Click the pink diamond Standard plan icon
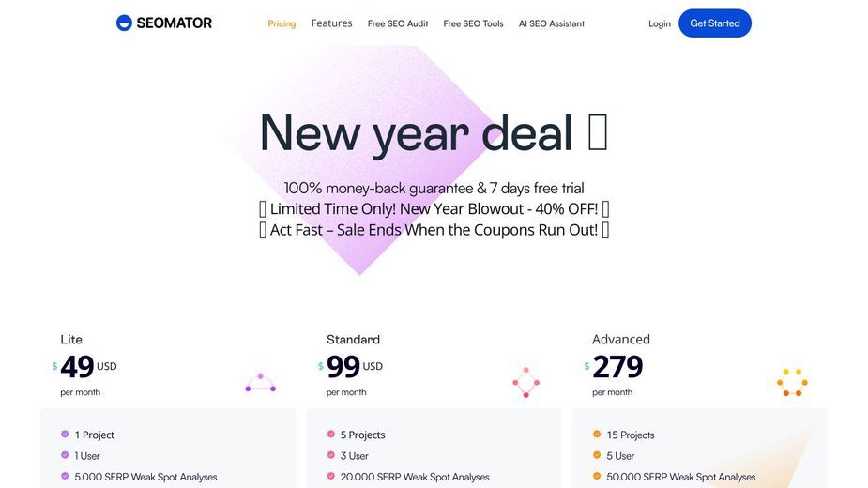The width and height of the screenshot is (868, 488). click(x=525, y=382)
